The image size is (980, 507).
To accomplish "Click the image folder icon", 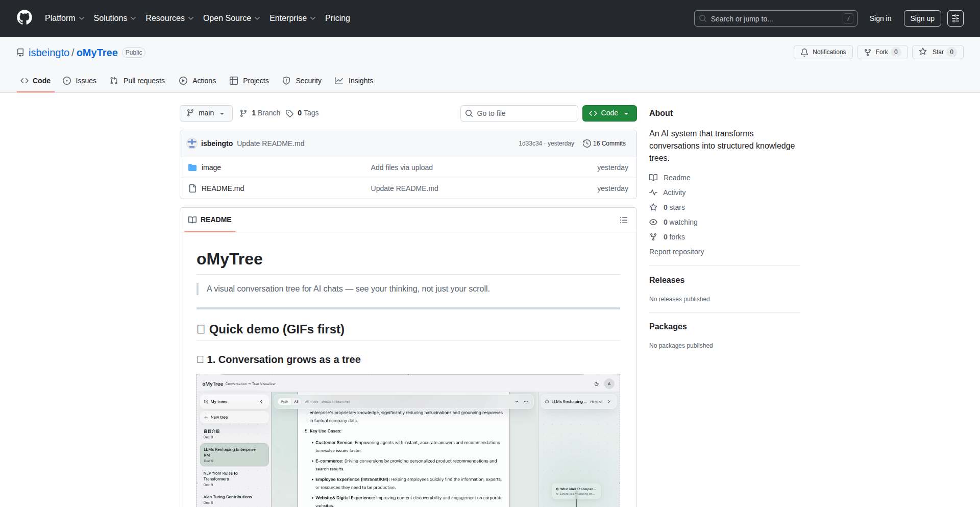I will [192, 167].
